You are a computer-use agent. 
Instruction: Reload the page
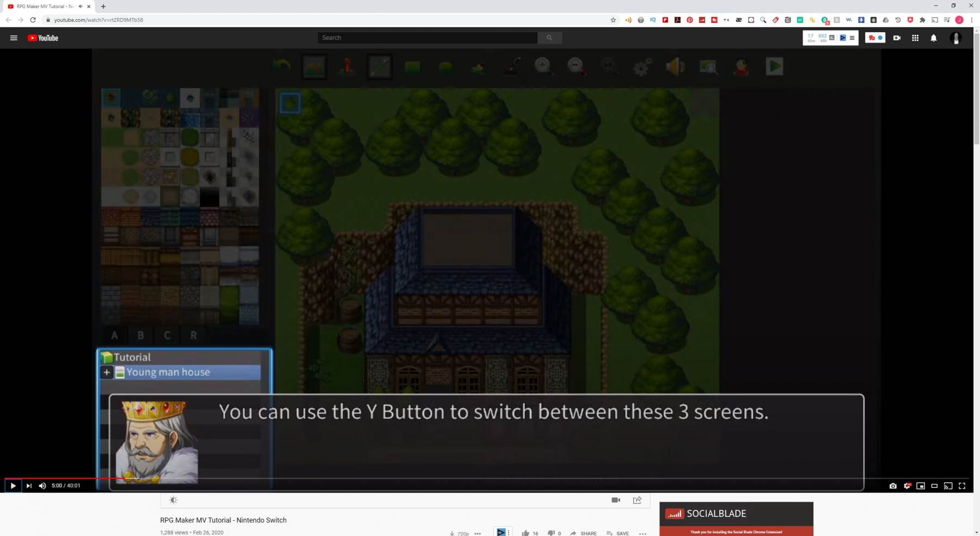(x=33, y=20)
